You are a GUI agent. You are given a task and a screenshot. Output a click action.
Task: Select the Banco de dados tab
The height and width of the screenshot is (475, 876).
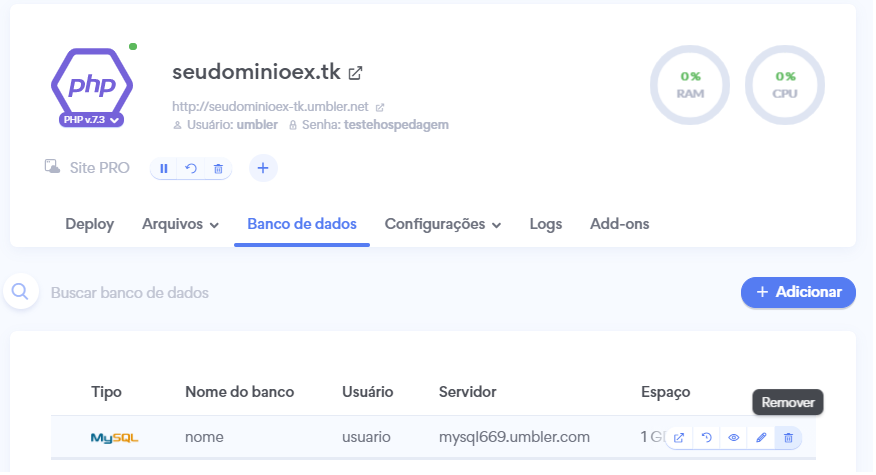(302, 224)
